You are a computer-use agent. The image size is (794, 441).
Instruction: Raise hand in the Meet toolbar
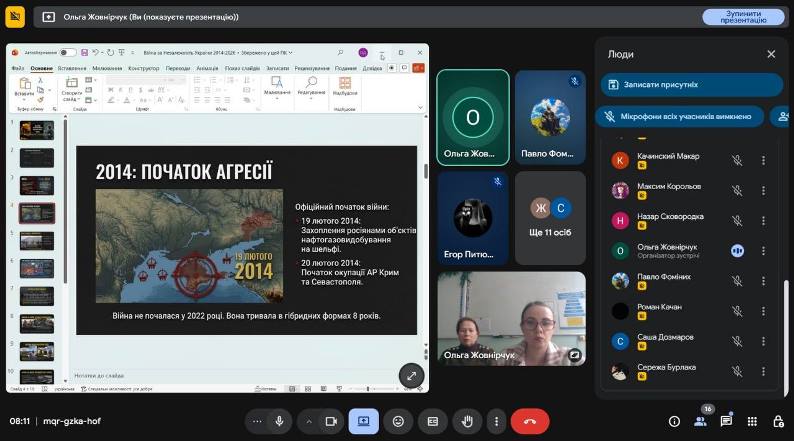[x=467, y=421]
